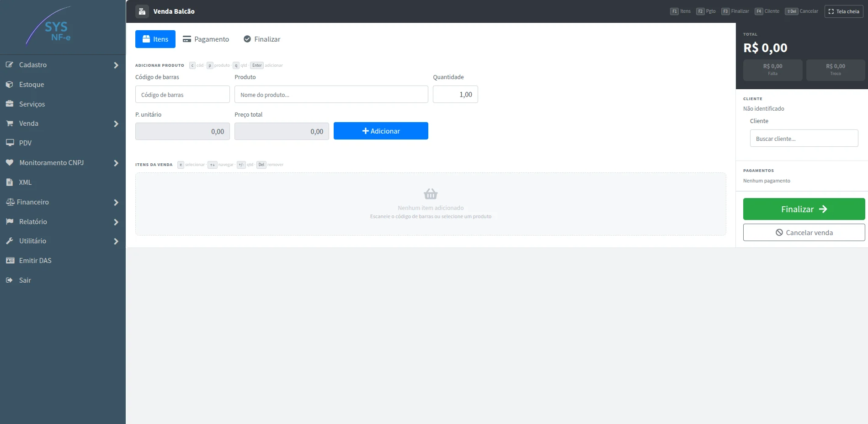868x424 pixels.
Task: Expand the Relatório submenu arrow
Action: click(116, 222)
